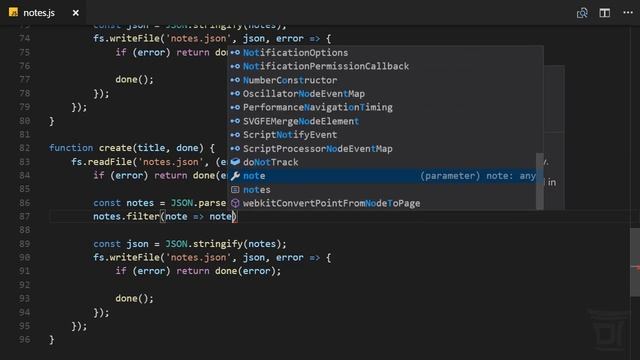Image resolution: width=640 pixels, height=360 pixels.
Task: Pick OscillatorNodeEventMap suggestion
Action: [x=385, y=94]
